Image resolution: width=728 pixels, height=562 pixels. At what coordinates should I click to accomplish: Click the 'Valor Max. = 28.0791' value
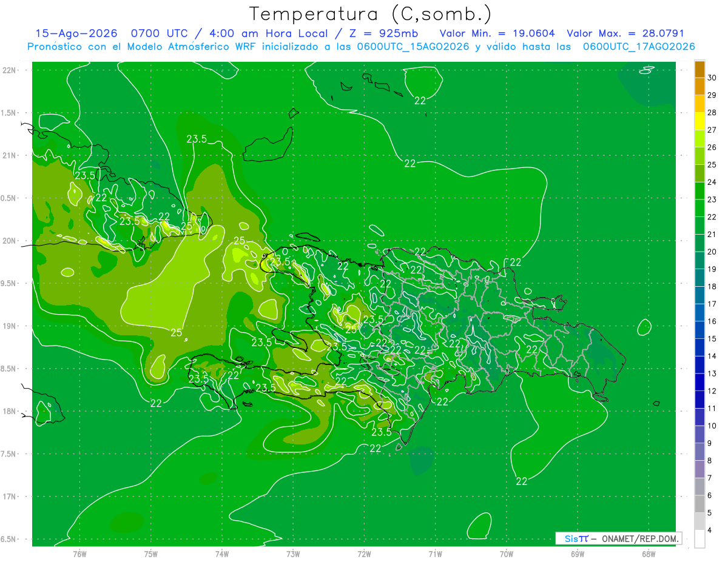(625, 34)
